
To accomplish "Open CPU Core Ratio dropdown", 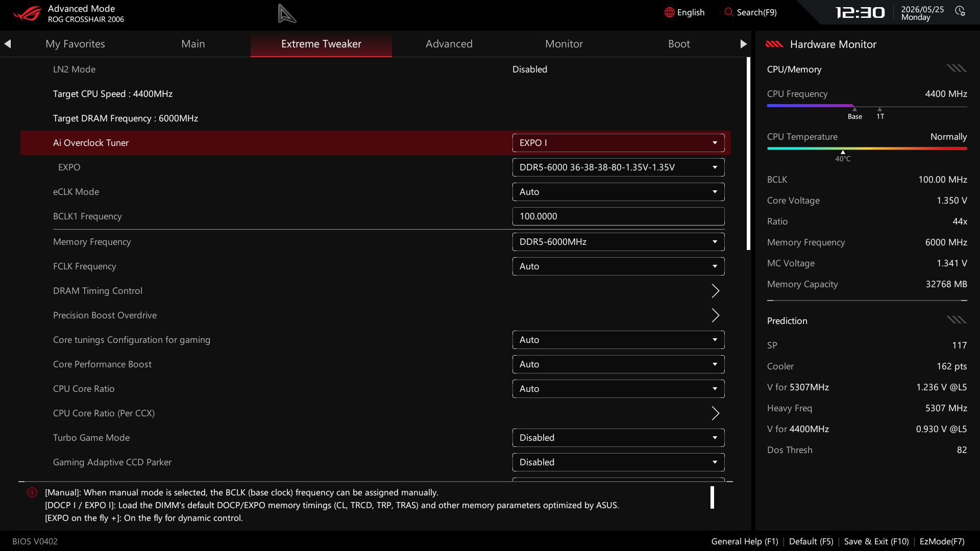I will pyautogui.click(x=618, y=389).
